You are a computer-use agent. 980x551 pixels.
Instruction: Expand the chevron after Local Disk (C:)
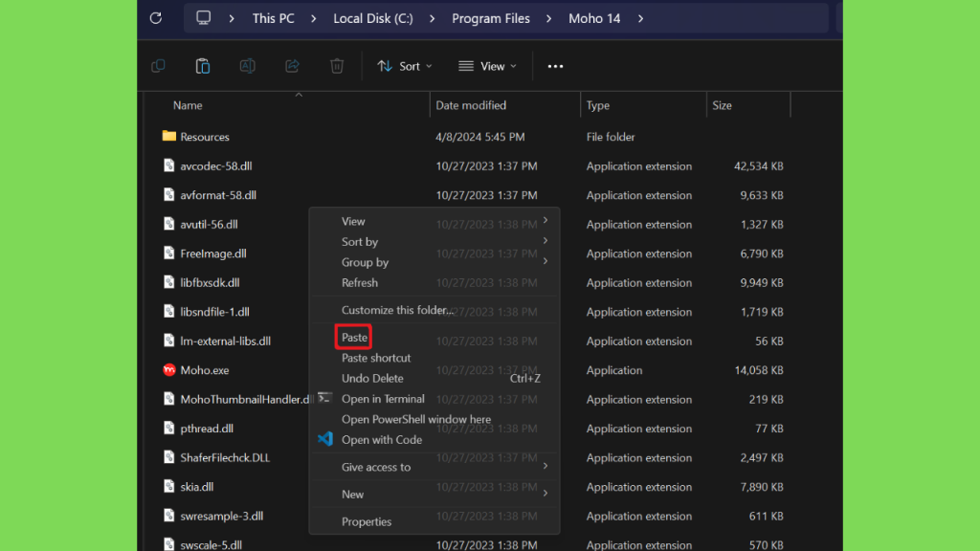click(432, 19)
